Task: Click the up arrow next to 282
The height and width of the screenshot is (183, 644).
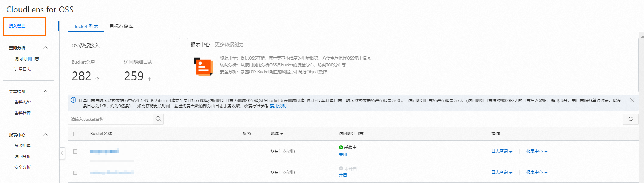Action: [97, 79]
